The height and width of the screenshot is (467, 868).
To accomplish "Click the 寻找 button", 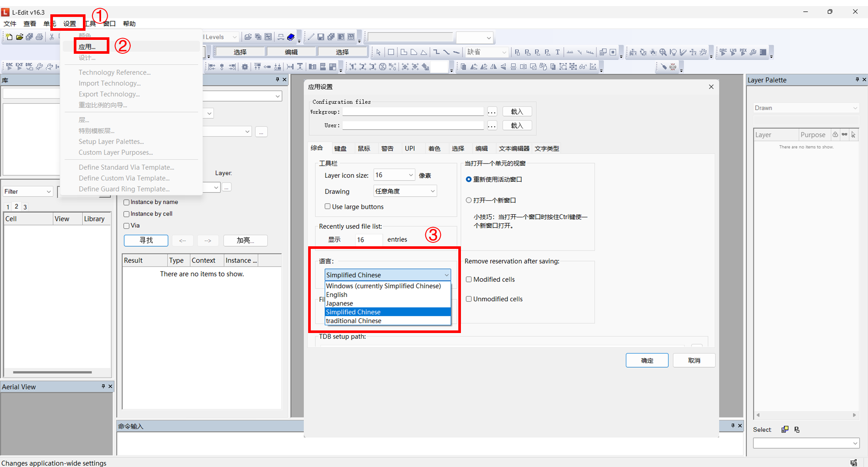I will point(146,240).
